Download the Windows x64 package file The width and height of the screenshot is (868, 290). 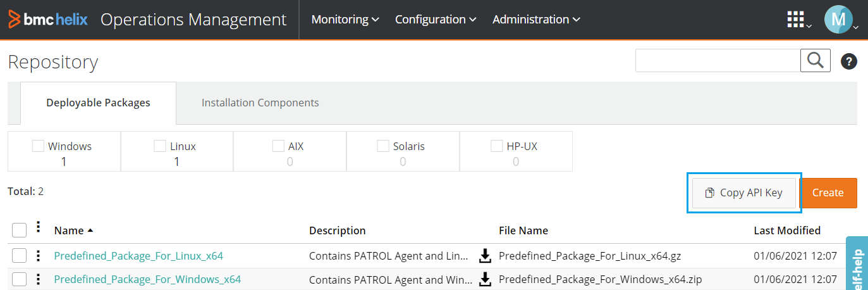tap(485, 279)
